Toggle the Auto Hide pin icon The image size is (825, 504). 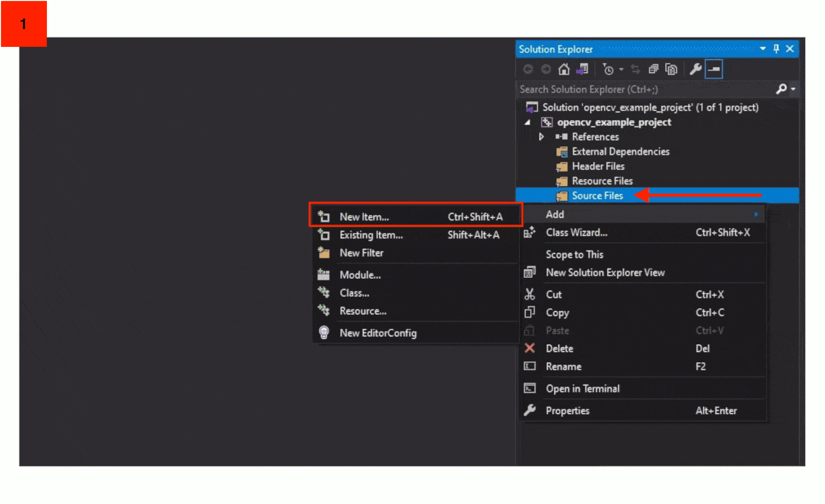point(776,49)
